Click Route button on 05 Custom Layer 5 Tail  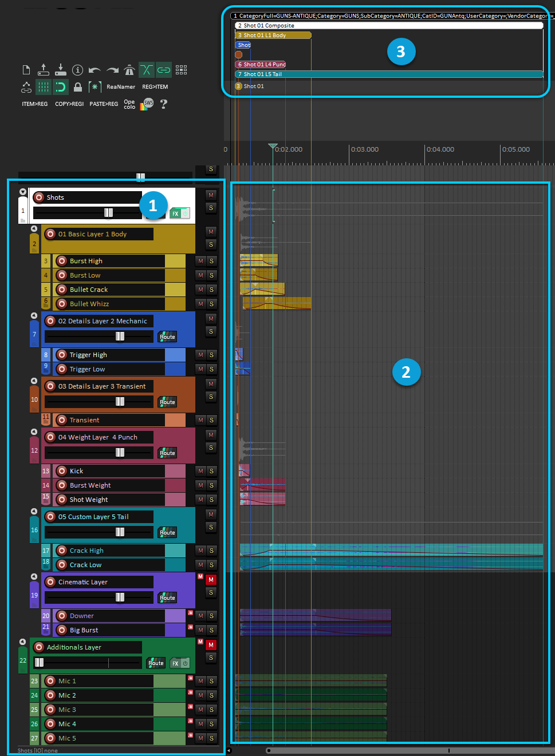click(167, 533)
